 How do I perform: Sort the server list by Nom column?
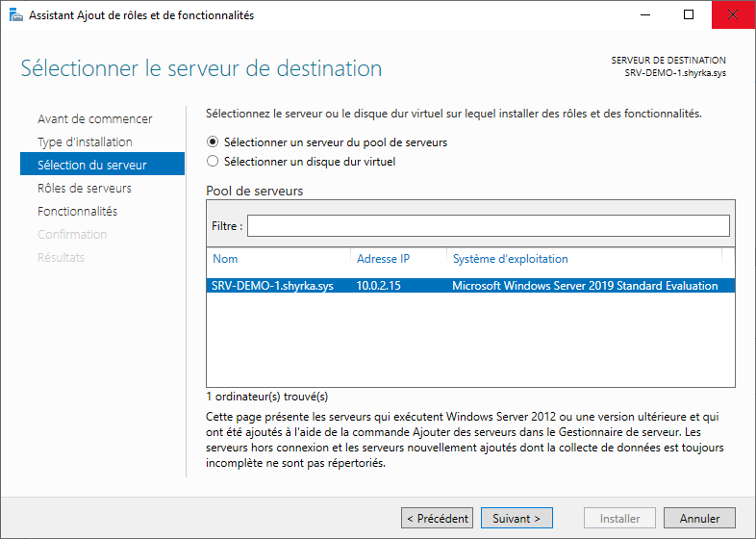pyautogui.click(x=225, y=259)
